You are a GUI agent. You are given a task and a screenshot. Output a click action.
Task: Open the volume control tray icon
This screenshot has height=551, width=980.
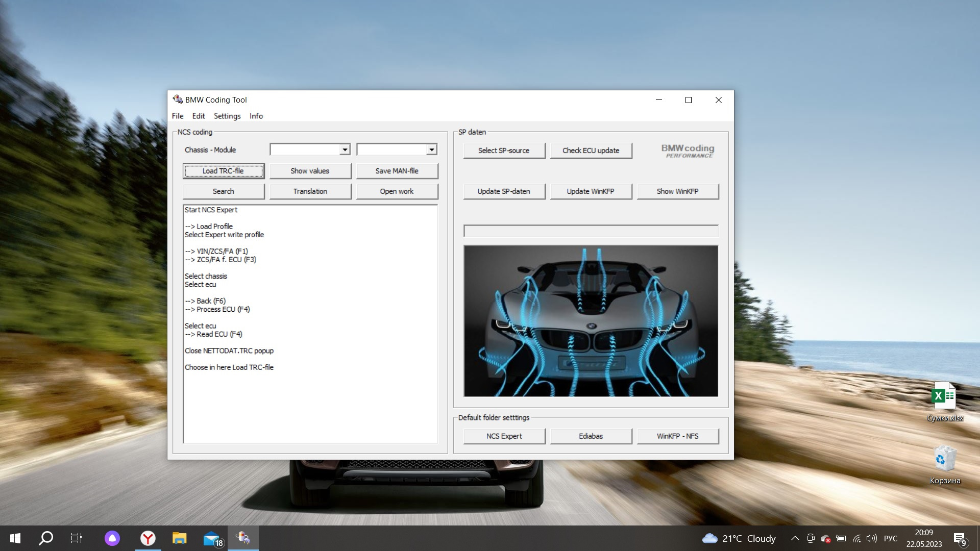[872, 538]
